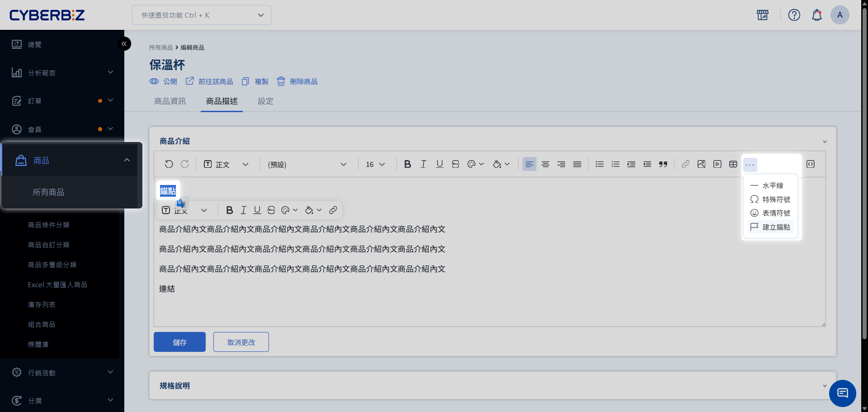This screenshot has height=412, width=868.
Task: Toggle underline in the floating selection toolbar
Action: pos(257,210)
